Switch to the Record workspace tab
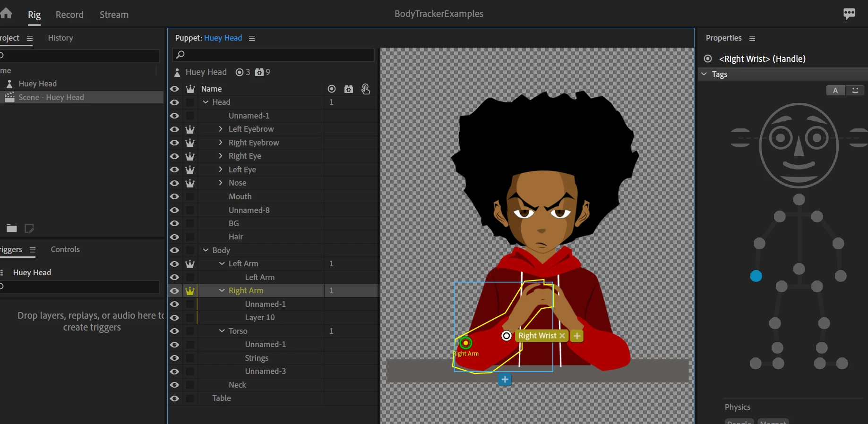Viewport: 868px width, 424px height. (x=69, y=15)
